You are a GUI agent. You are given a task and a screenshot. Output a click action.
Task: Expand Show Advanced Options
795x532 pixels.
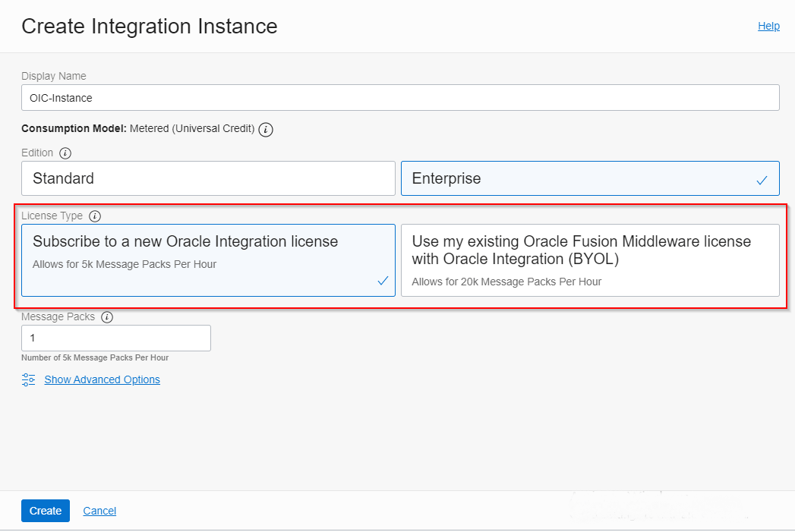[102, 379]
